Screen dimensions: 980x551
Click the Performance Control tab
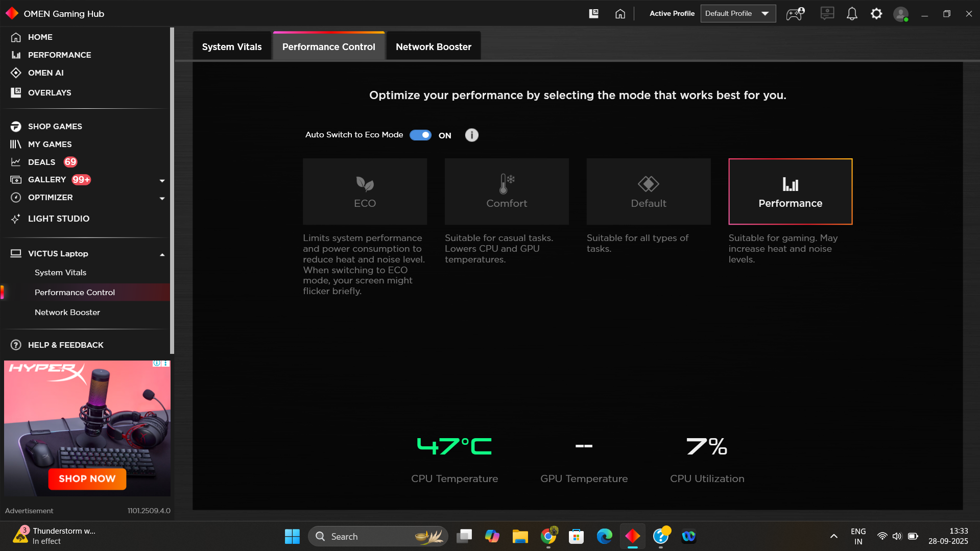[329, 47]
